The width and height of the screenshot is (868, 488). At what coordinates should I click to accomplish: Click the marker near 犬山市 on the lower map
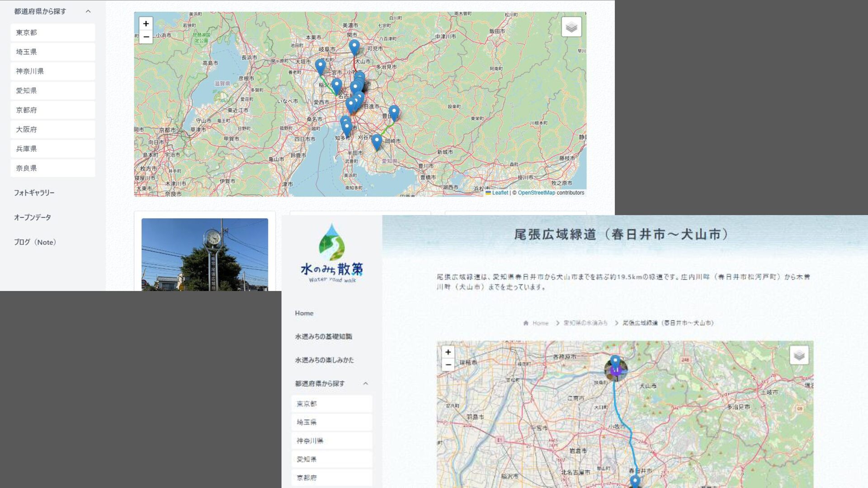(615, 361)
